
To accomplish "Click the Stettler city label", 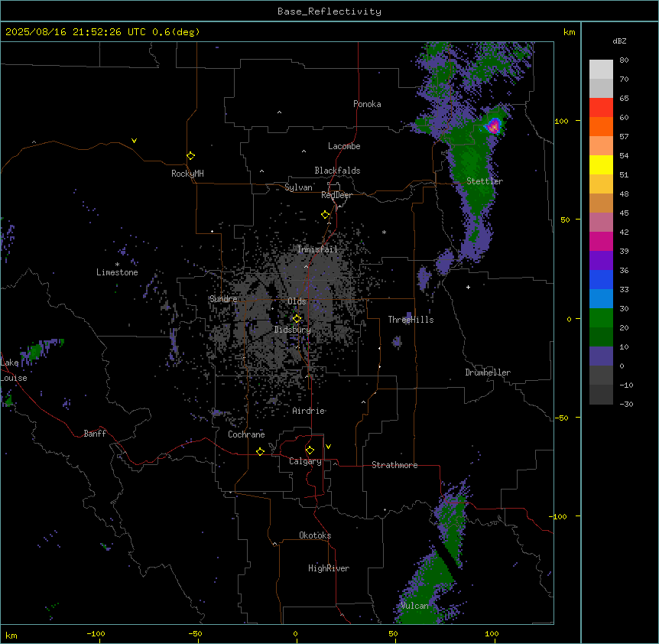I will [485, 181].
